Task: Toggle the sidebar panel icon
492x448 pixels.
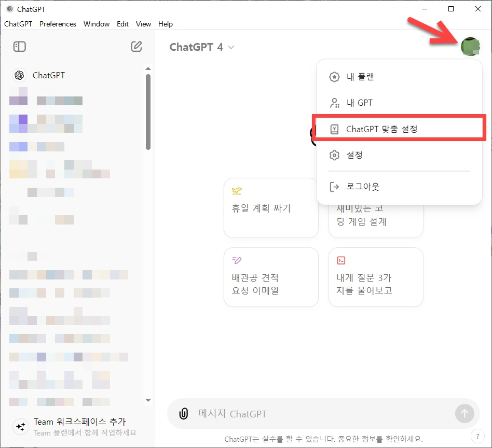Action: click(19, 47)
